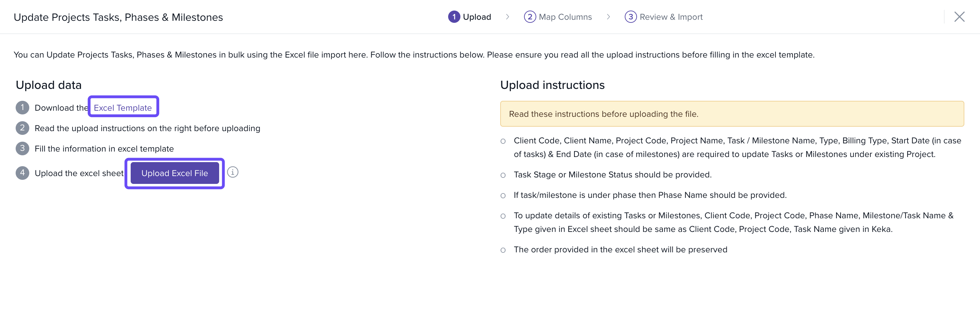This screenshot has height=330, width=980.
Task: Click the grey 4 badge beside Upload the excel sheet
Action: [22, 173]
